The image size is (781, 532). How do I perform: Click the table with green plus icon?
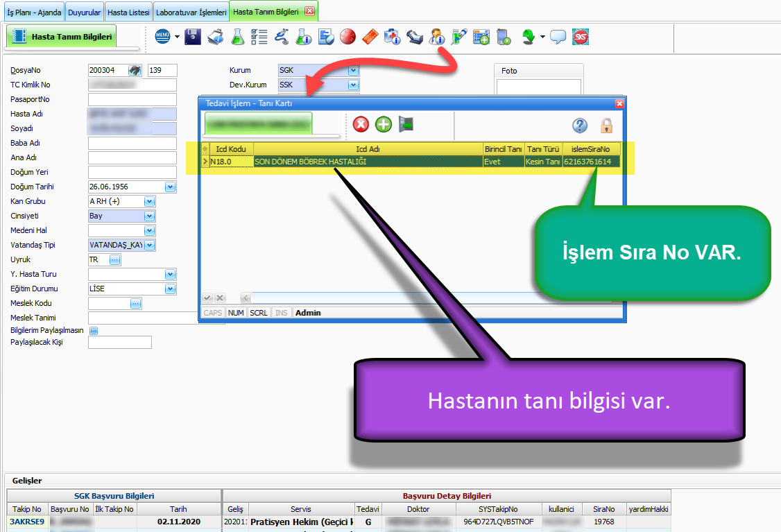coord(481,37)
